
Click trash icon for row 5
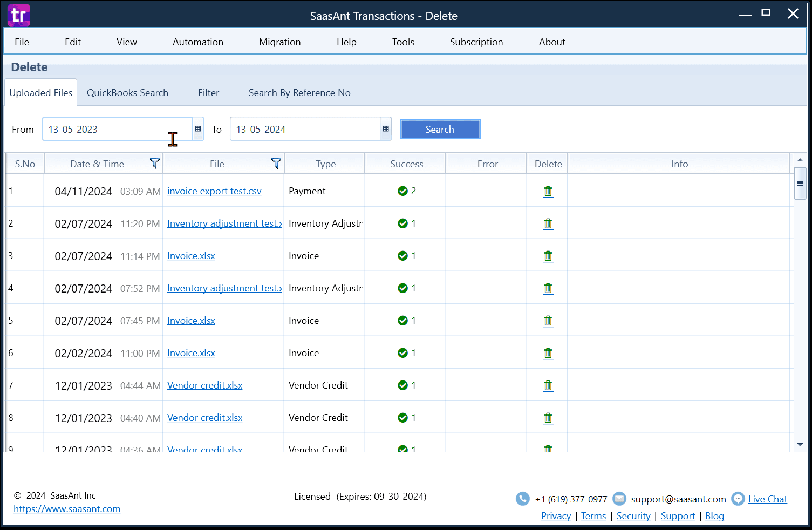coord(548,321)
